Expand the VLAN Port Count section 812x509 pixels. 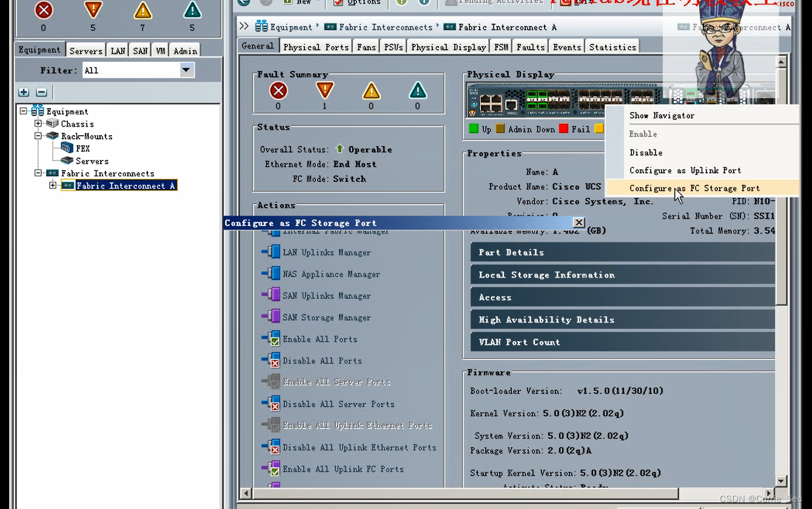click(623, 342)
